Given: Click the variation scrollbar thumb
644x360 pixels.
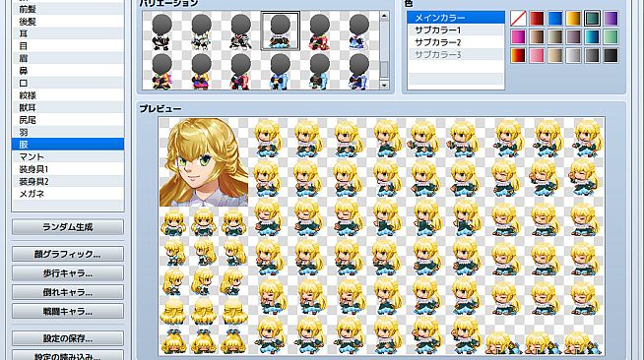Looking at the screenshot, I should point(384,69).
